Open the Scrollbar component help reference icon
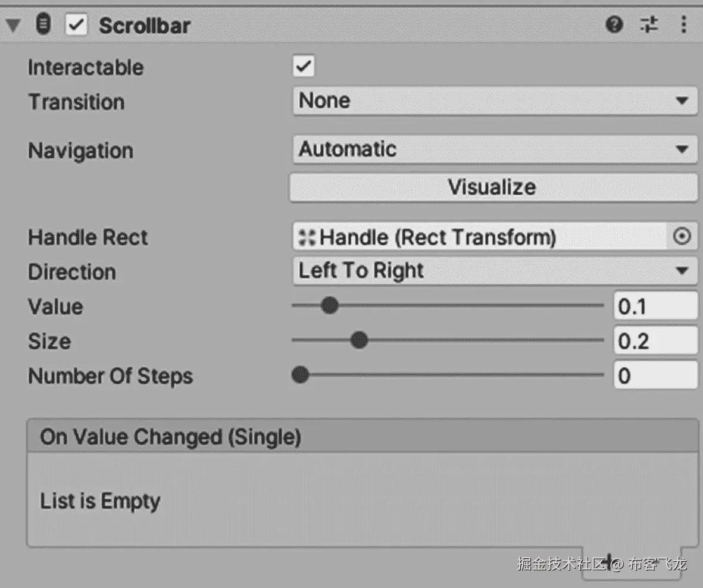The image size is (703, 588). point(614,25)
